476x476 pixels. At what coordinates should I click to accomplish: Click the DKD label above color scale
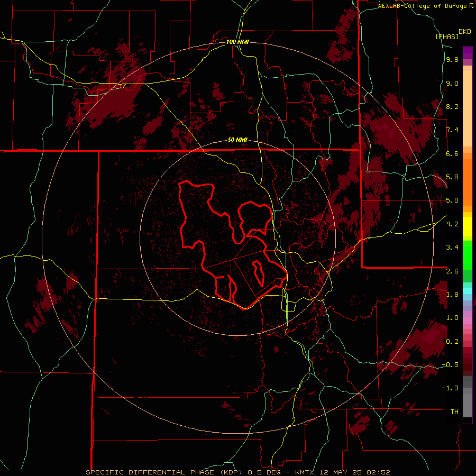pos(464,32)
